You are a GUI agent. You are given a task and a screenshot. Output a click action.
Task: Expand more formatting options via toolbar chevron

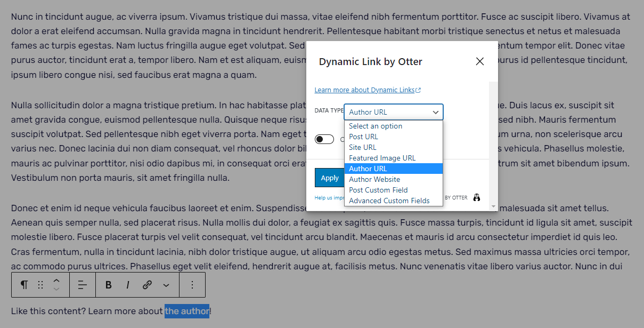(x=165, y=285)
